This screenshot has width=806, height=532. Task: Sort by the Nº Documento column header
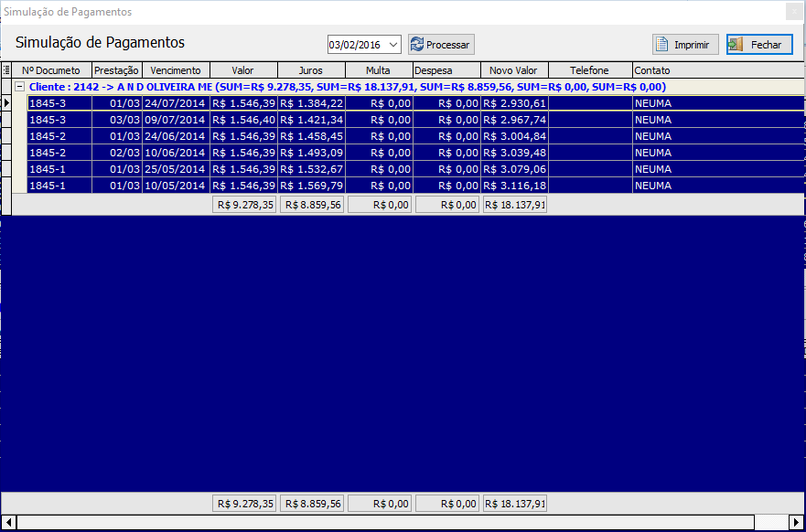(x=51, y=70)
